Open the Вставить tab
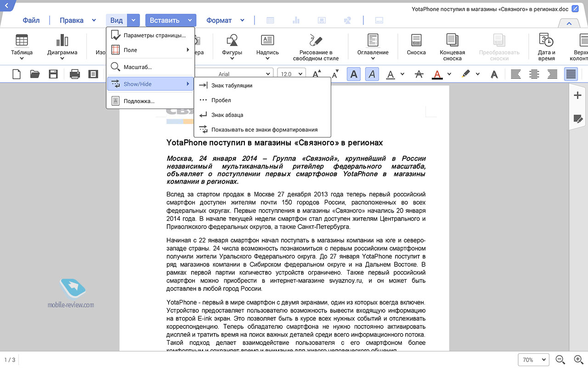588x368 pixels. coord(164,20)
